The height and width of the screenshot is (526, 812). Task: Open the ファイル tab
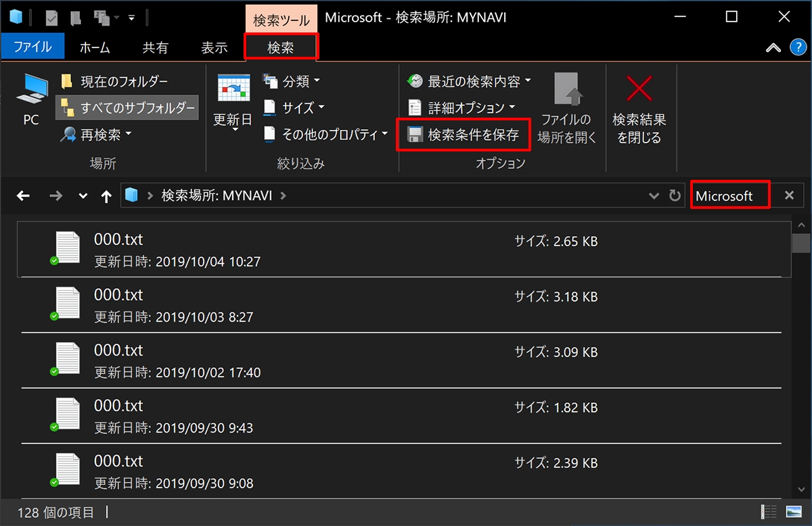(x=32, y=47)
